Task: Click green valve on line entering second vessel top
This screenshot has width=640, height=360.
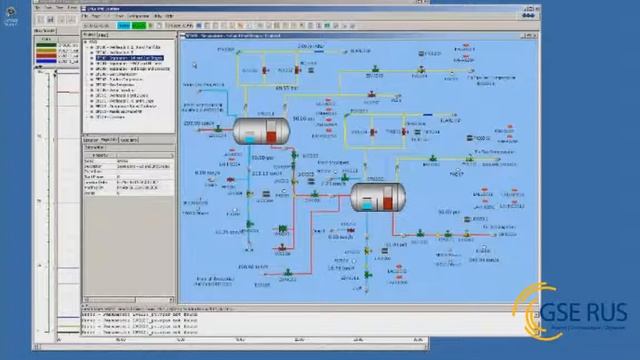Action: [x=345, y=178]
